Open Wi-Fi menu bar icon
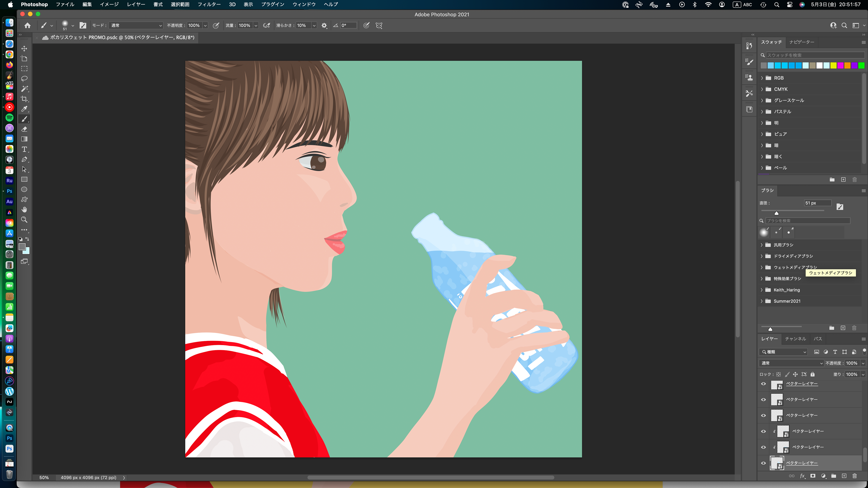868x488 pixels. click(x=708, y=5)
